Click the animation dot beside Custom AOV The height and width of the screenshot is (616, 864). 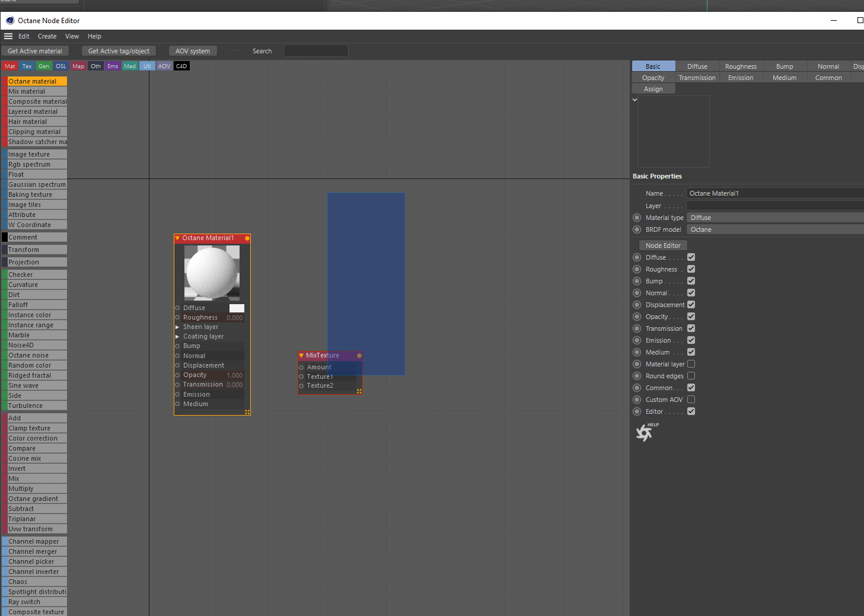637,400
